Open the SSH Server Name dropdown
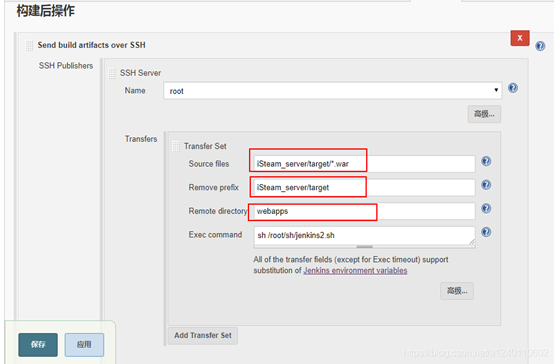The width and height of the screenshot is (554, 364). 332,91
